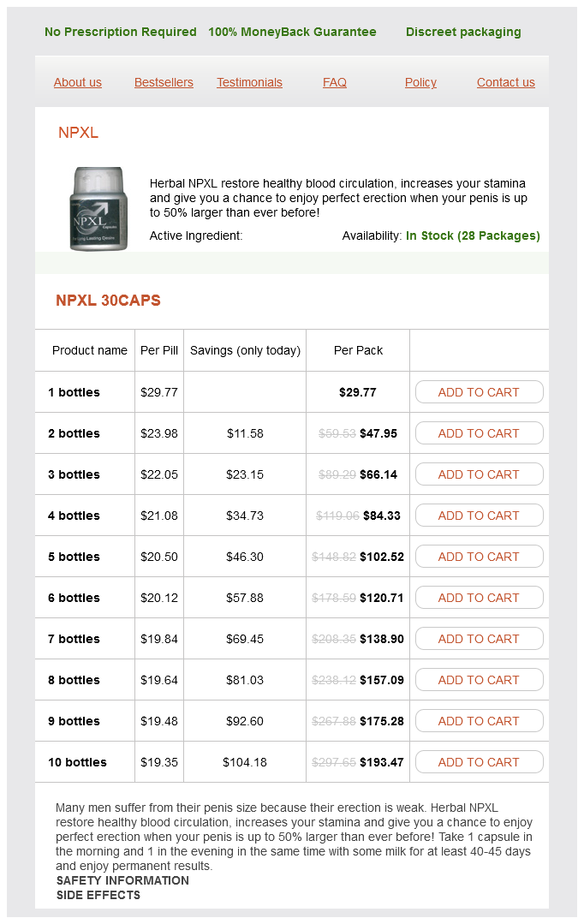The width and height of the screenshot is (584, 924).
Task: Add the 3 bottles pack to cart
Action: [479, 474]
